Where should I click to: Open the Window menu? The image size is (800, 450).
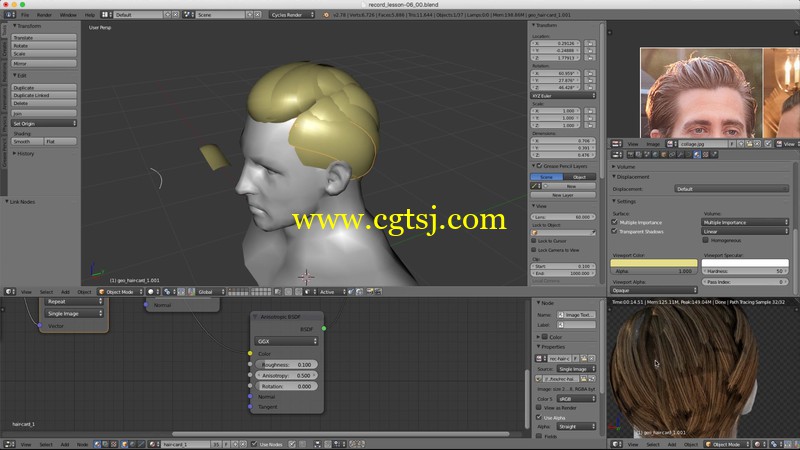pyautogui.click(x=68, y=15)
